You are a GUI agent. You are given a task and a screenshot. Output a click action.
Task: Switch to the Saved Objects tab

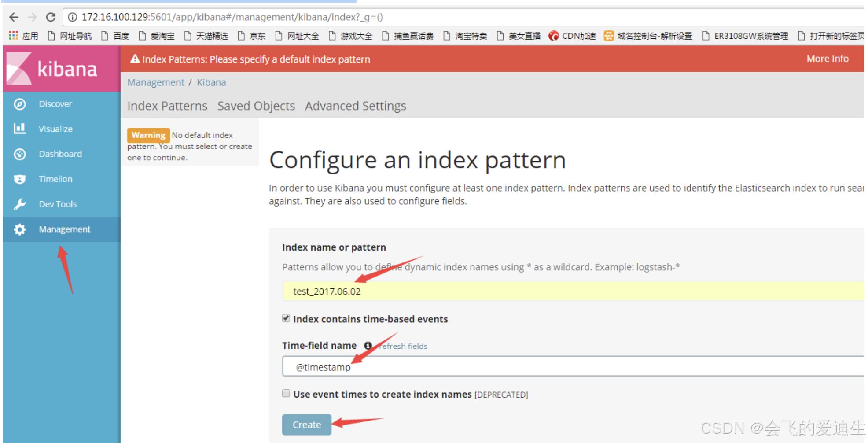click(256, 106)
